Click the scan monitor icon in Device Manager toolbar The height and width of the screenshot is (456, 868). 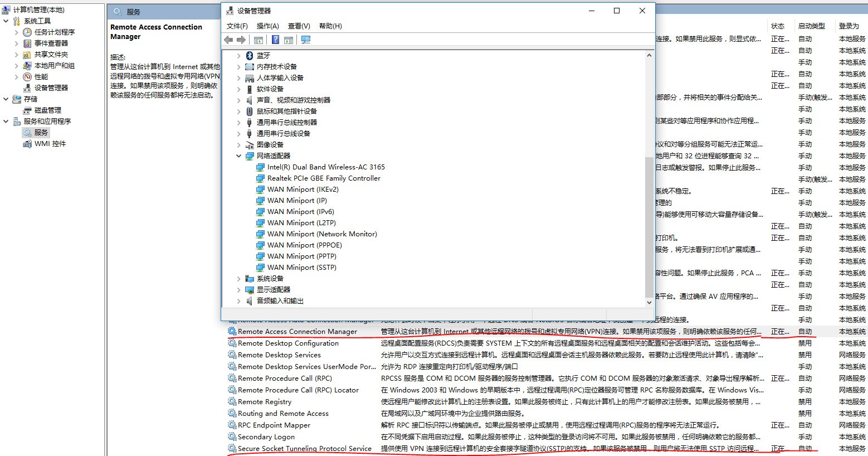[306, 40]
